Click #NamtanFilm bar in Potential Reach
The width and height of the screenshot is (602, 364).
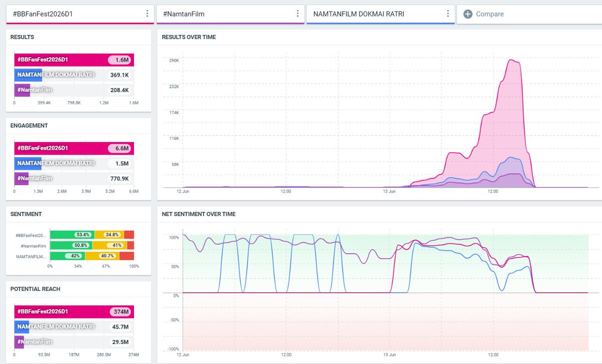coord(19,342)
